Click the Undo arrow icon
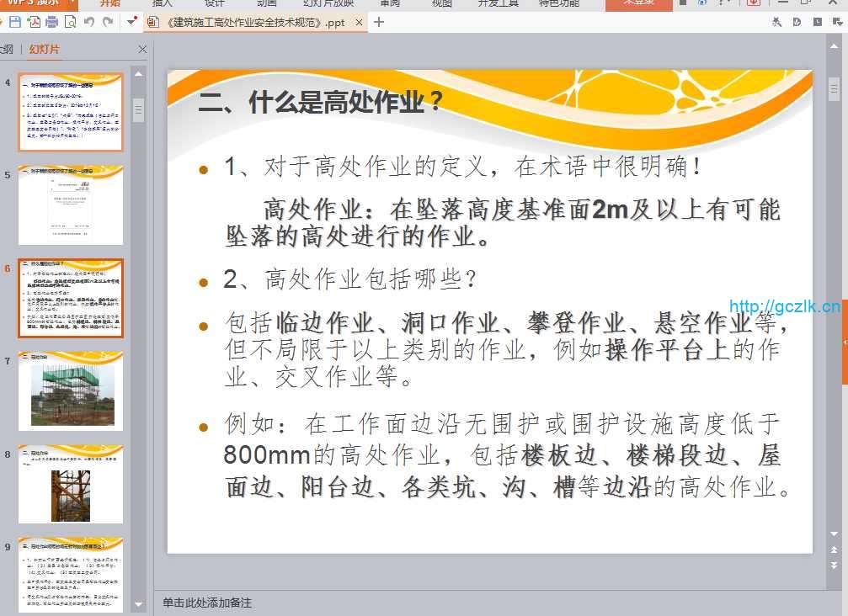The width and height of the screenshot is (848, 616). click(89, 22)
